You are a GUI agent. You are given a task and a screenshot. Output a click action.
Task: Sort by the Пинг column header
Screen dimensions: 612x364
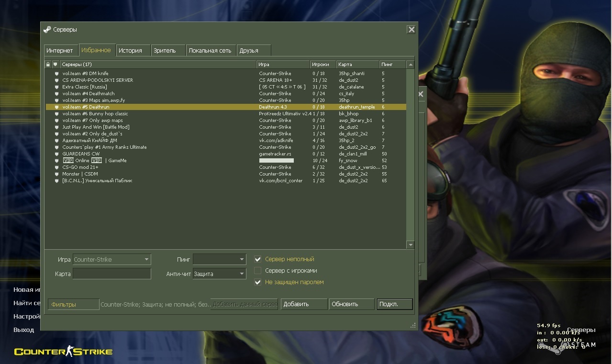point(393,64)
